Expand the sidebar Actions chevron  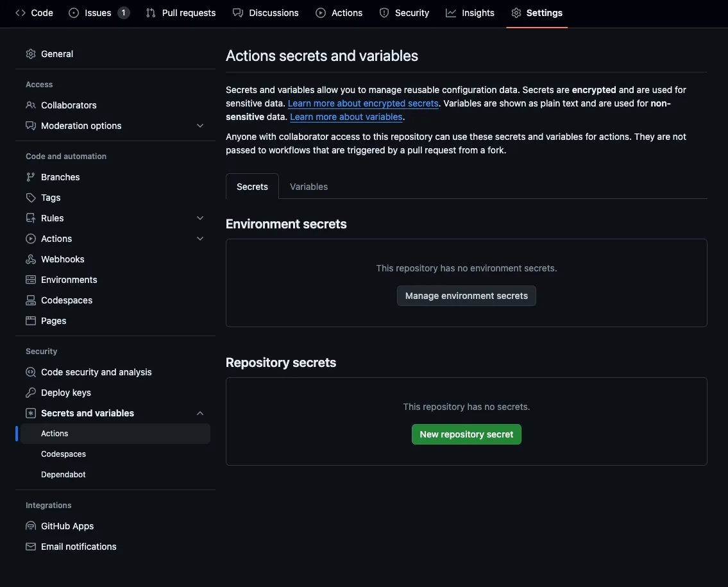click(x=200, y=239)
